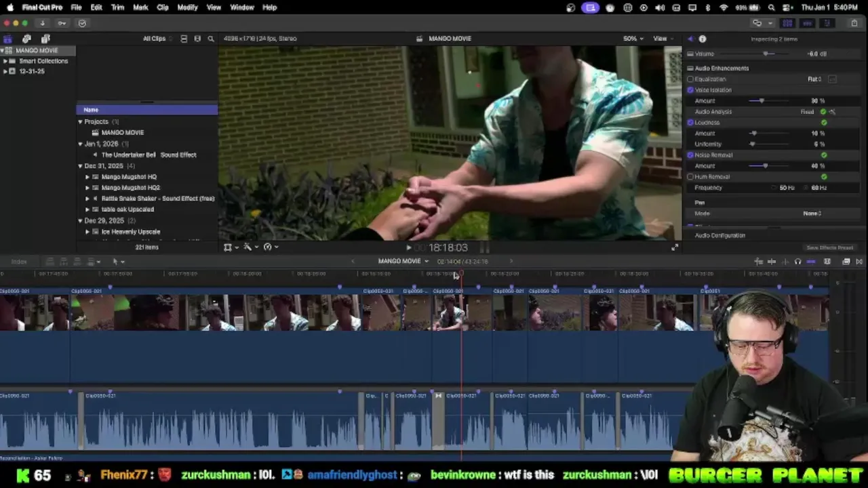868x488 pixels.
Task: Collapse the Dec 31, 2025 group
Action: [80, 166]
